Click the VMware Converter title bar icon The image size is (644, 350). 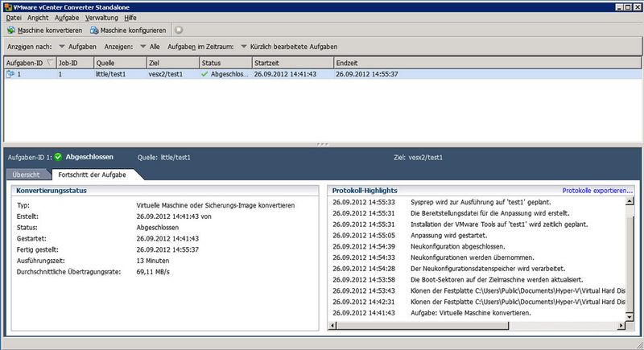click(x=7, y=7)
